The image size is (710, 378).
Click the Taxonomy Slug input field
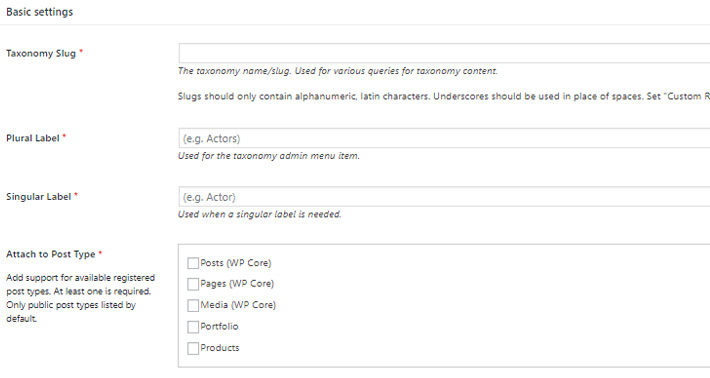pyautogui.click(x=444, y=53)
